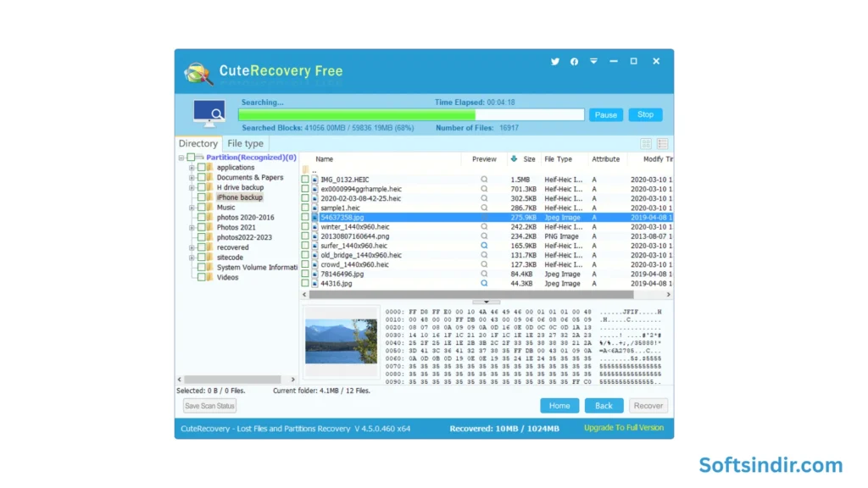This screenshot has height=488, width=868.
Task: Pause the ongoing scan
Action: click(x=605, y=115)
